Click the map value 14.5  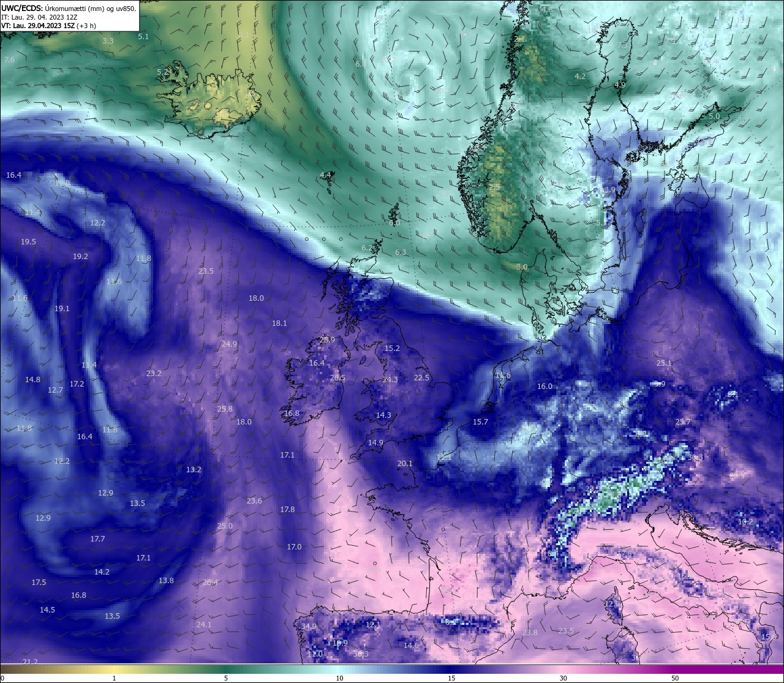[47, 610]
